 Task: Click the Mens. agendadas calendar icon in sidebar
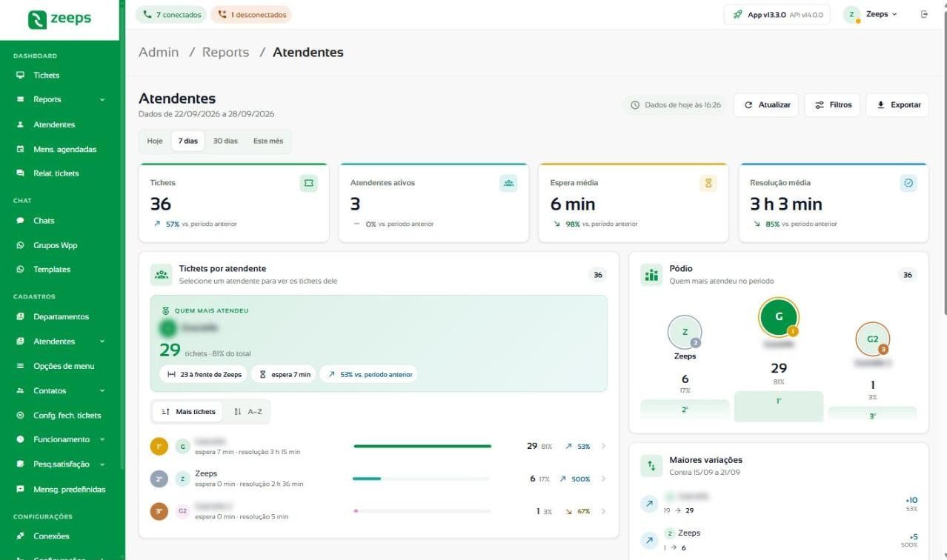tap(21, 149)
